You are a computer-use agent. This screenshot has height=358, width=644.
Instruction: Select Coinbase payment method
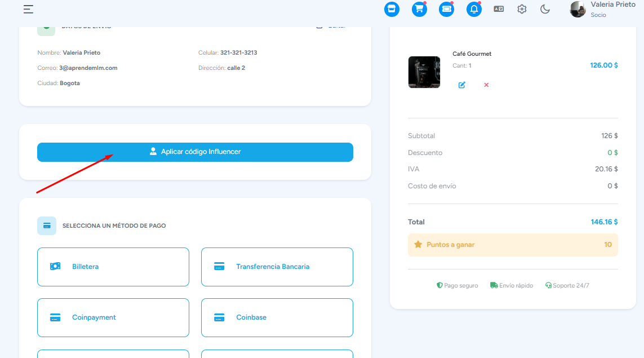pyautogui.click(x=277, y=318)
